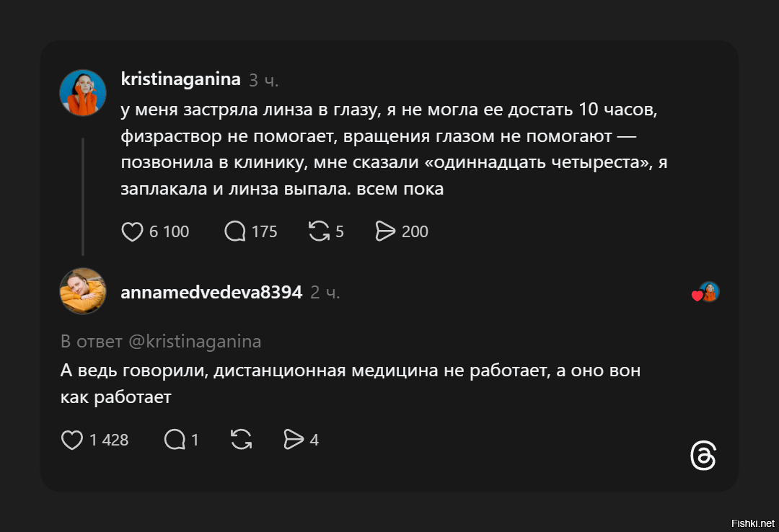Like annamedvedeva8394's reply
Screen dimensions: 779x532
point(72,440)
